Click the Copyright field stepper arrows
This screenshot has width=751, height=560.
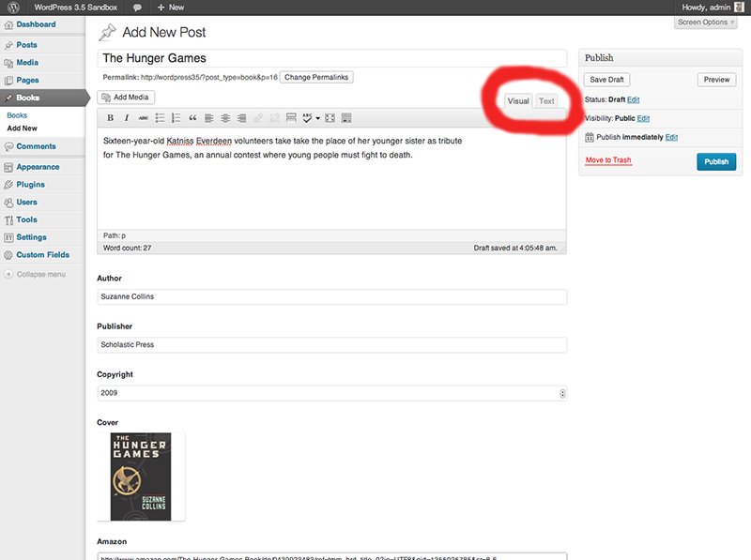click(x=562, y=393)
